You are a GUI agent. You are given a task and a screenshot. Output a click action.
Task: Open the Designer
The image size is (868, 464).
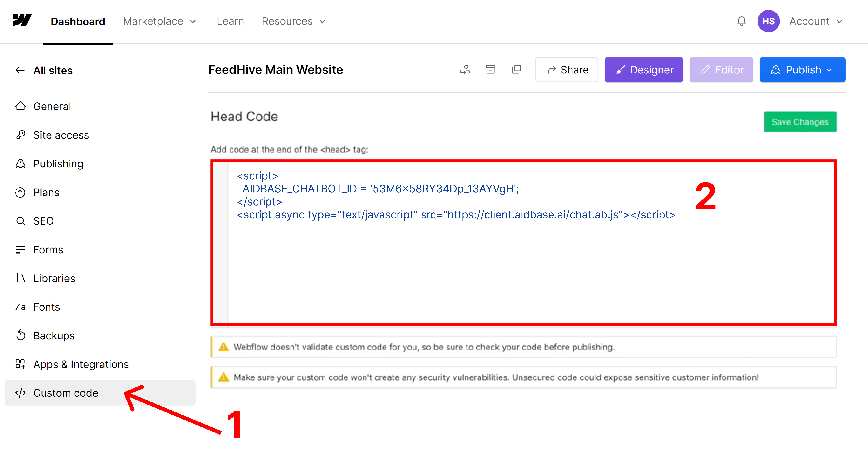tap(643, 69)
